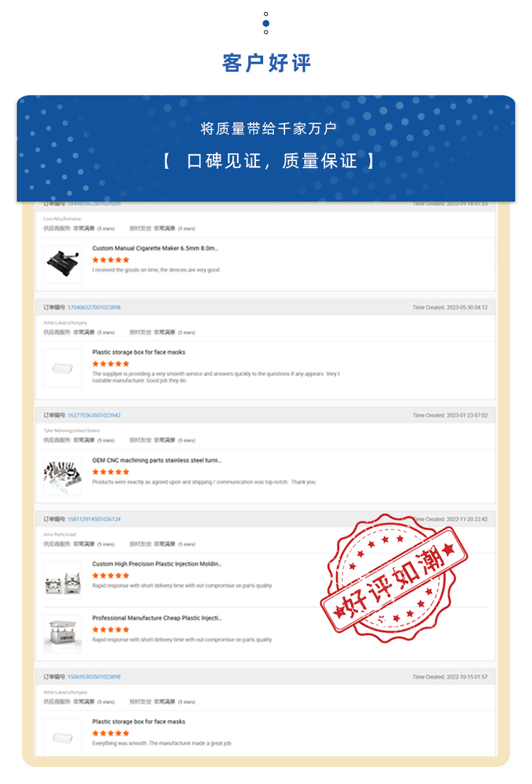Click the last Plastic storage box for face masks title

click(x=138, y=722)
